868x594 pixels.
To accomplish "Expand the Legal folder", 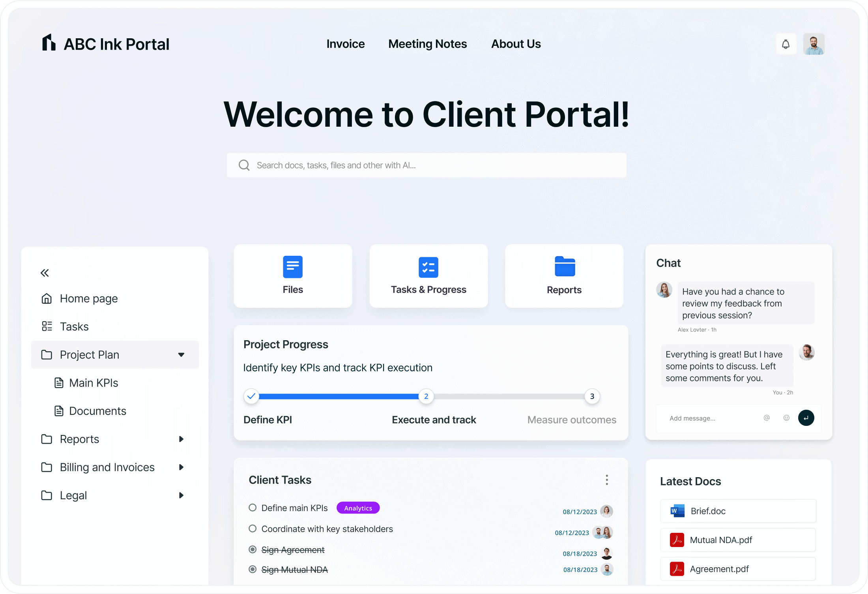I will 181,495.
